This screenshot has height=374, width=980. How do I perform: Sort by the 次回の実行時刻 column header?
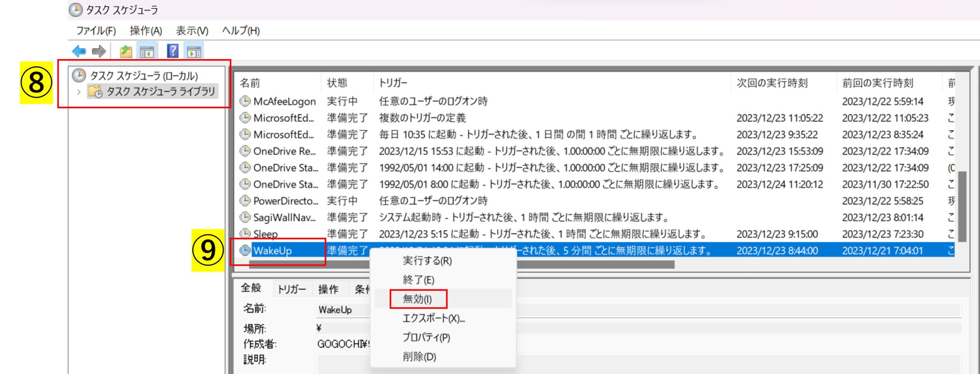click(x=772, y=83)
